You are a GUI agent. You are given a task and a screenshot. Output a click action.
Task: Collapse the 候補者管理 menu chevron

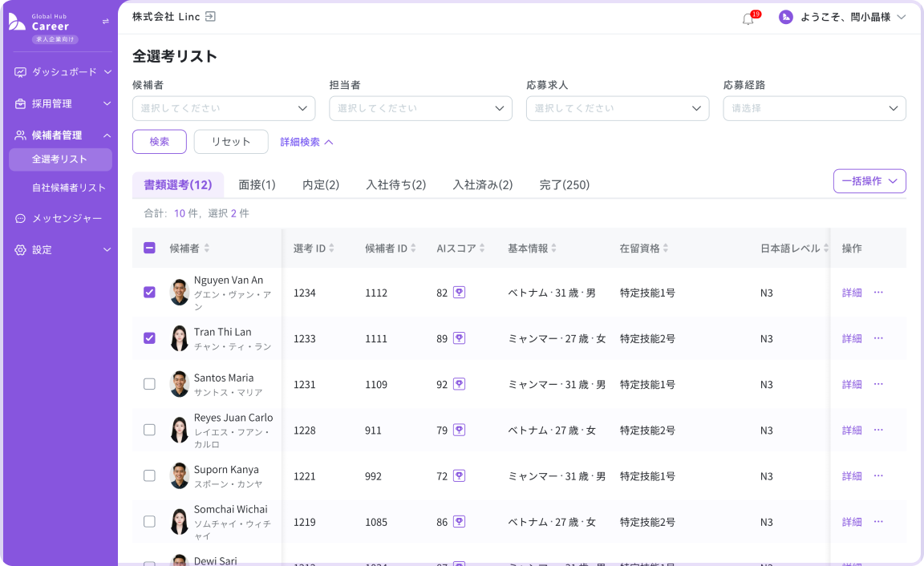[107, 135]
